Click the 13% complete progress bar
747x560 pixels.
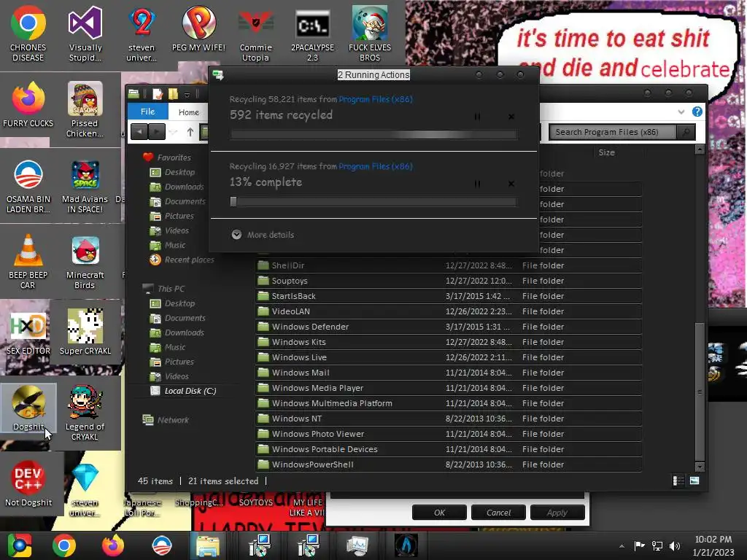coord(373,202)
